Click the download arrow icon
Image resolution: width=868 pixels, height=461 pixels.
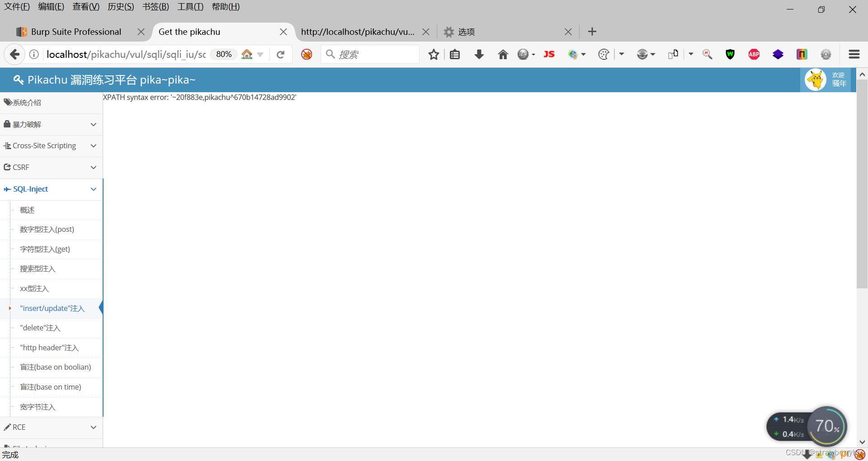pos(479,54)
